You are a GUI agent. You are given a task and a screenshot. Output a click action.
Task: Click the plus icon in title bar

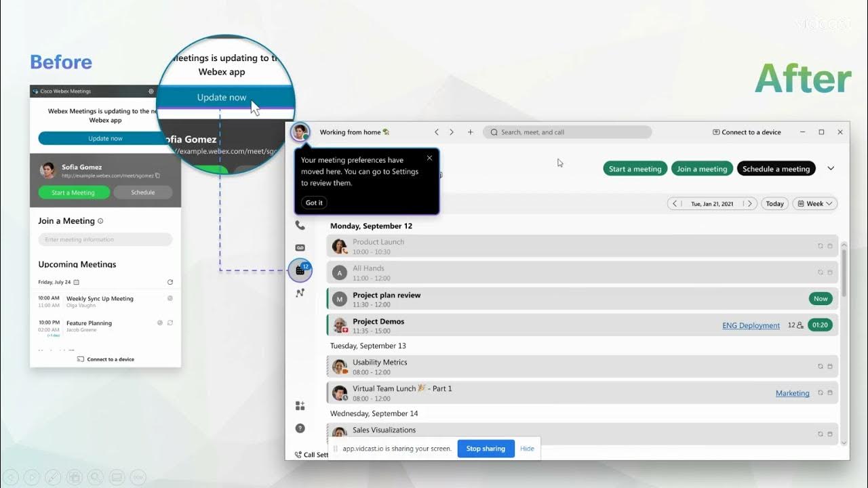[470, 132]
